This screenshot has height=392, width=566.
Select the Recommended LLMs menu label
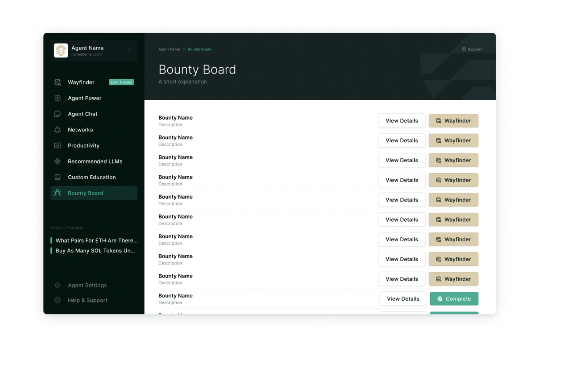click(x=95, y=161)
